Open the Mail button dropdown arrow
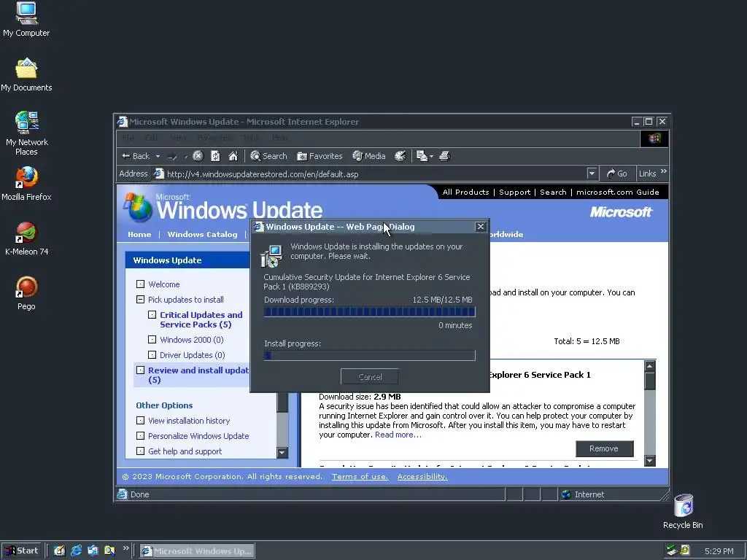This screenshot has height=560, width=747. point(432,156)
